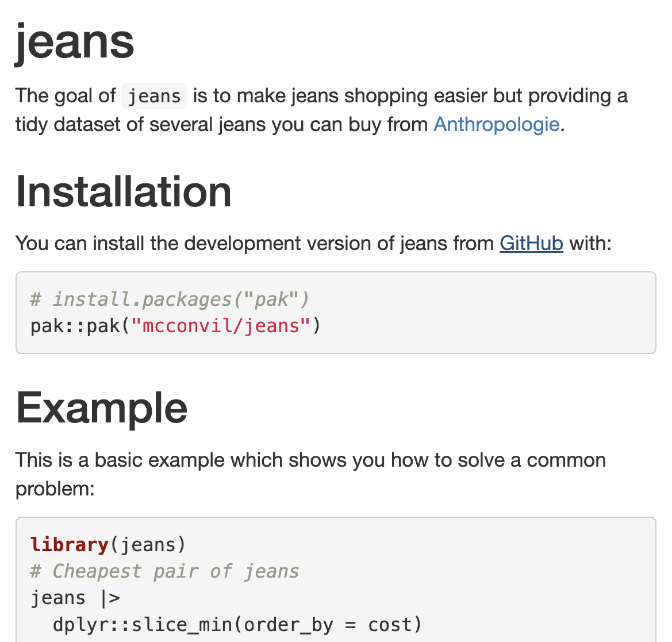672x642 pixels.
Task: Click the pak::pak function call text
Action: coord(75,326)
